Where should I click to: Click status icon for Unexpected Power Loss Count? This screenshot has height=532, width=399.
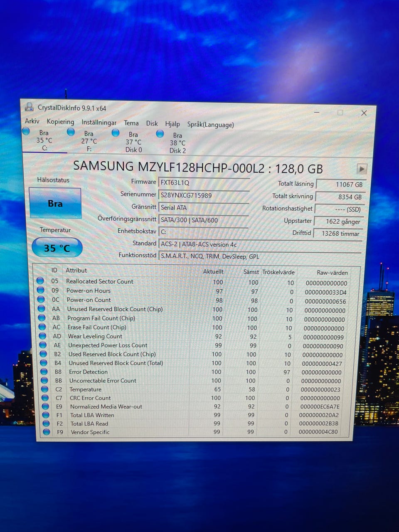pyautogui.click(x=43, y=345)
